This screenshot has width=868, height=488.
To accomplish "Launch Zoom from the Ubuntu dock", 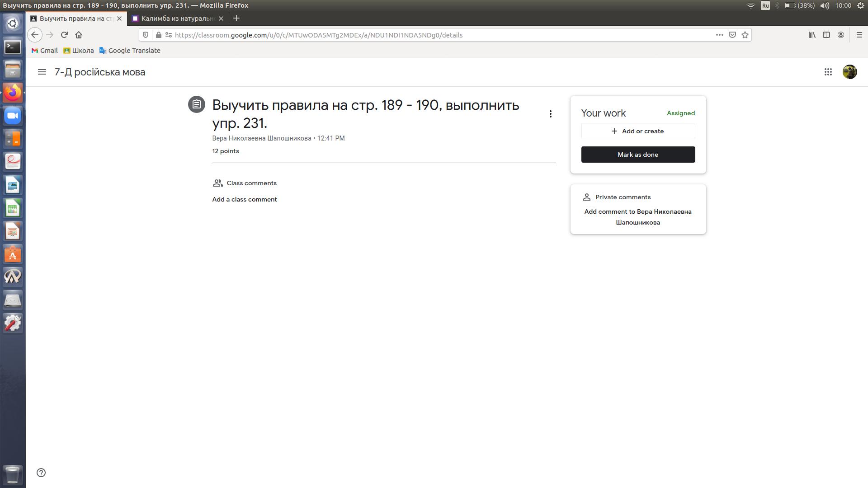I will 13,116.
